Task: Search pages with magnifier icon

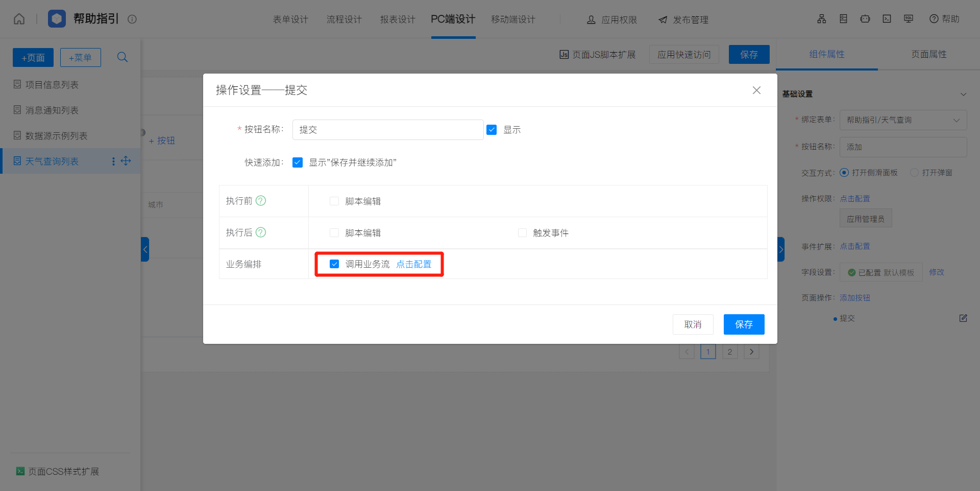Action: (122, 57)
